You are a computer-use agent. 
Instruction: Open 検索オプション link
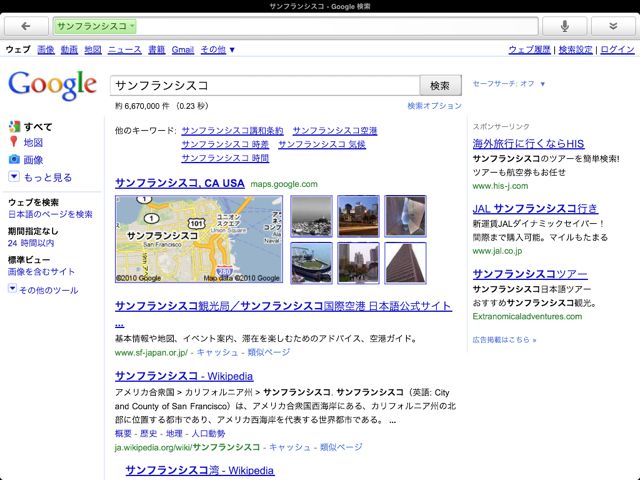pyautogui.click(x=434, y=106)
